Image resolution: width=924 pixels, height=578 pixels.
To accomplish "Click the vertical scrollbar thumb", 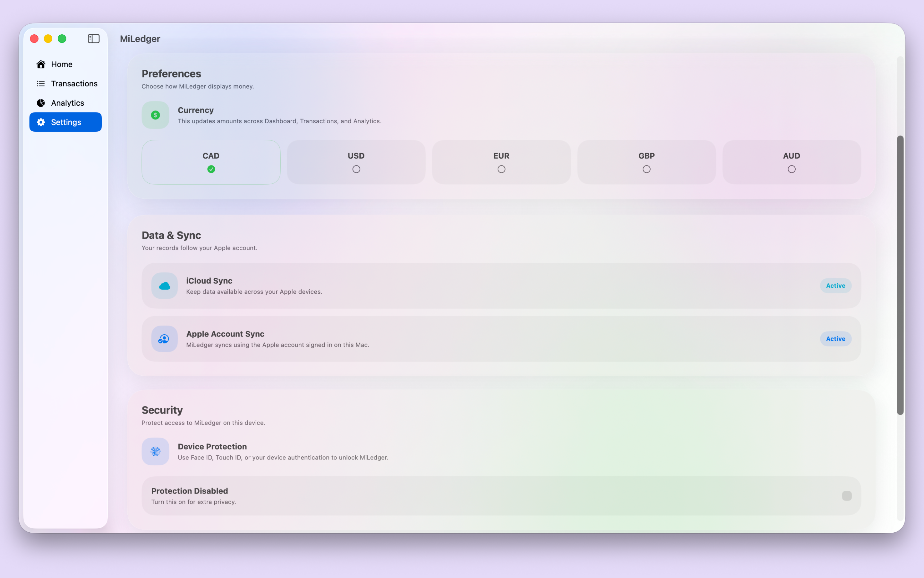I will pyautogui.click(x=900, y=275).
